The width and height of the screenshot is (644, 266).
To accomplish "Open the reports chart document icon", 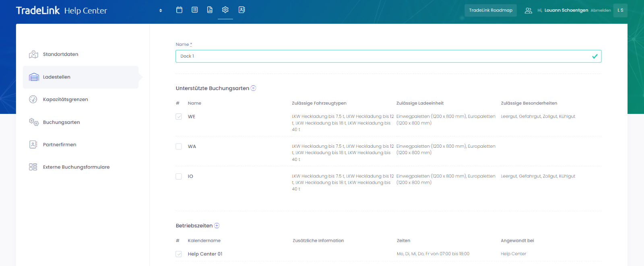I will click(x=210, y=10).
